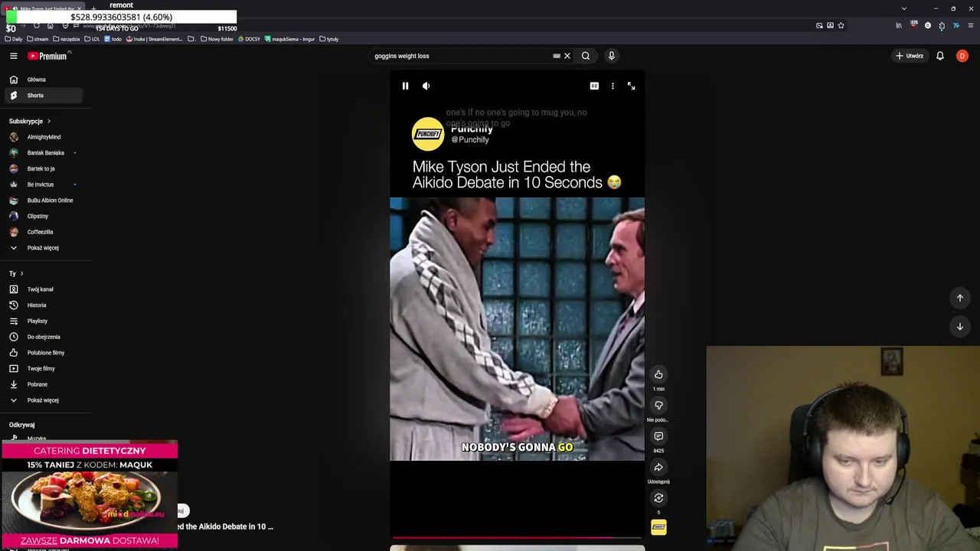Screen dimensions: 980x551
Task: Open the Nowy folder bookmarks folder
Action: (x=217, y=39)
